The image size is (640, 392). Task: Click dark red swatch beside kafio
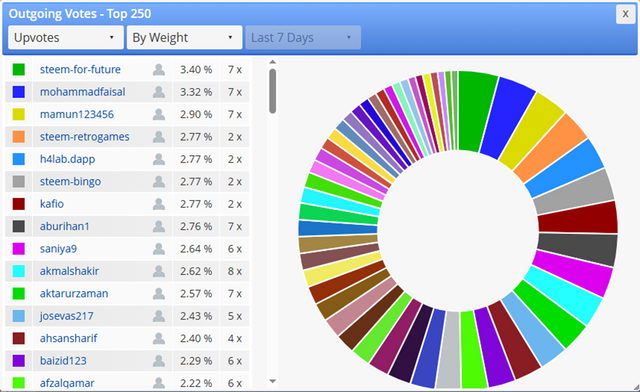[18, 204]
